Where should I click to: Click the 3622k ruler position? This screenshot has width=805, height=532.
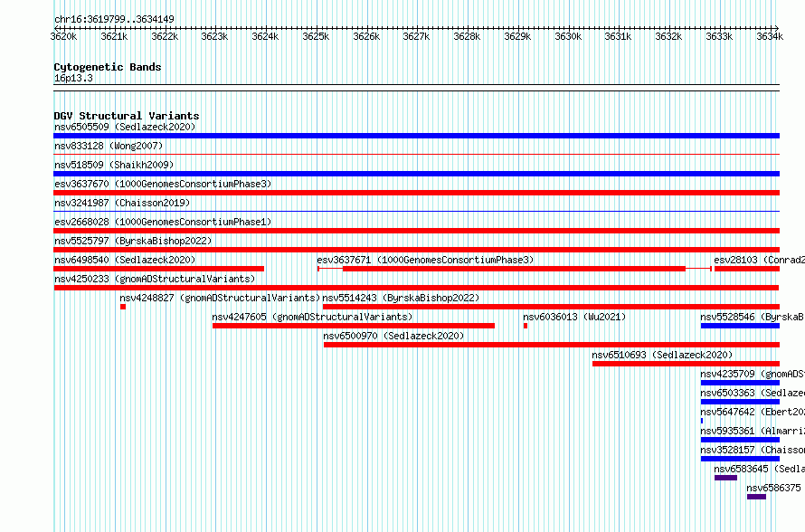click(x=165, y=36)
